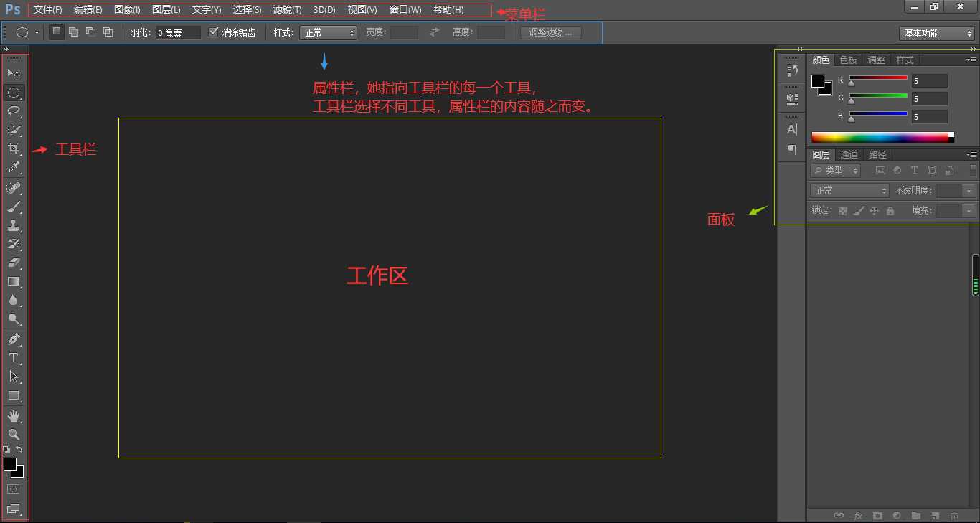Swap foreground and background colors in toolbar
The image size is (980, 523).
click(x=20, y=450)
